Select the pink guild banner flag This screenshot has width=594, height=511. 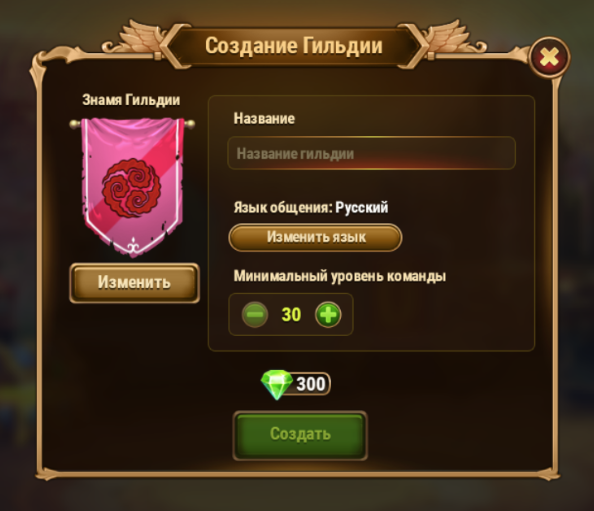(133, 187)
